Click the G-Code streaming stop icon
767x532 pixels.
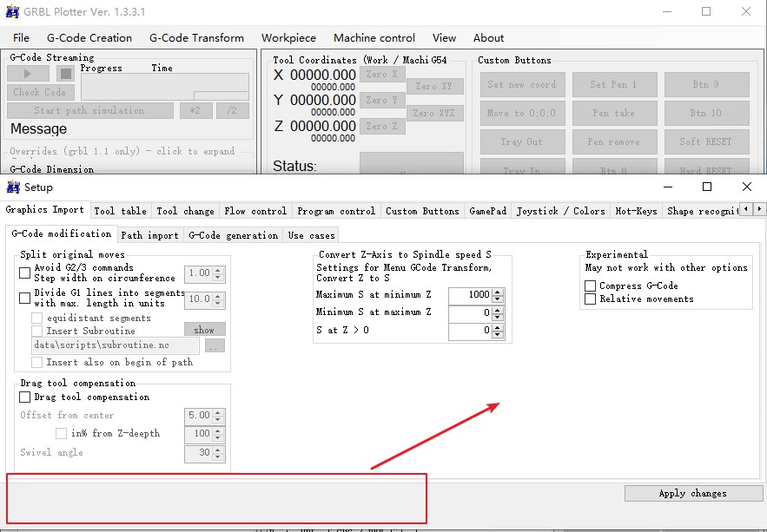[x=65, y=74]
